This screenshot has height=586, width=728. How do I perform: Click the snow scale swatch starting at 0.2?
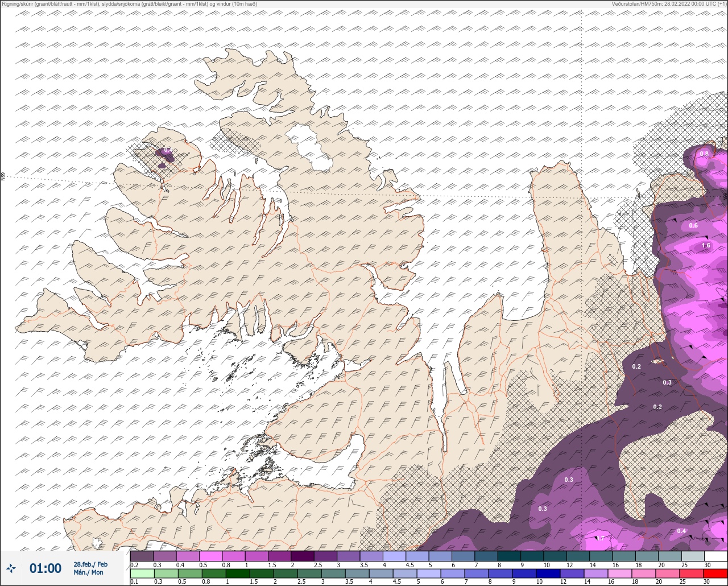click(142, 556)
